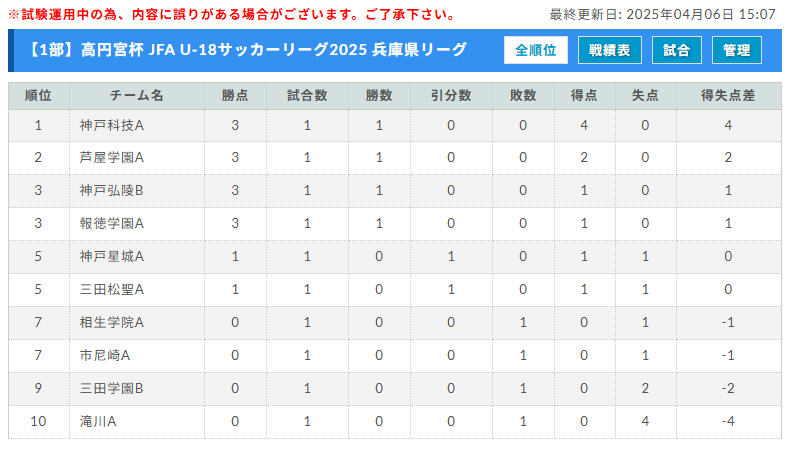Select the 全順位 tab

click(536, 50)
